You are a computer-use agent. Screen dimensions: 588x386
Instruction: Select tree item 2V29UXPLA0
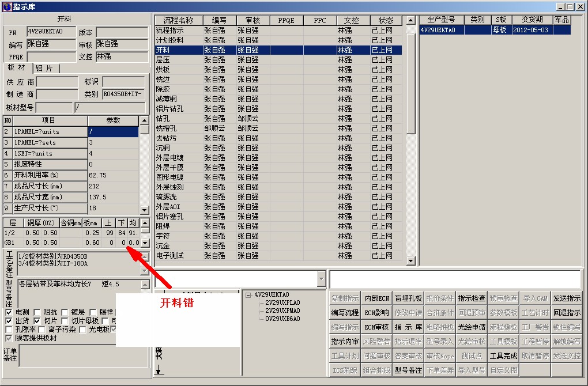tap(282, 302)
